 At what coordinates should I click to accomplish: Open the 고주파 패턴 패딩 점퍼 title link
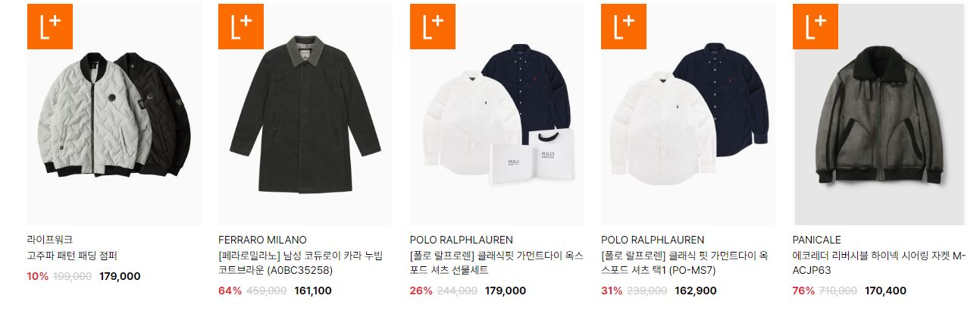click(72, 256)
